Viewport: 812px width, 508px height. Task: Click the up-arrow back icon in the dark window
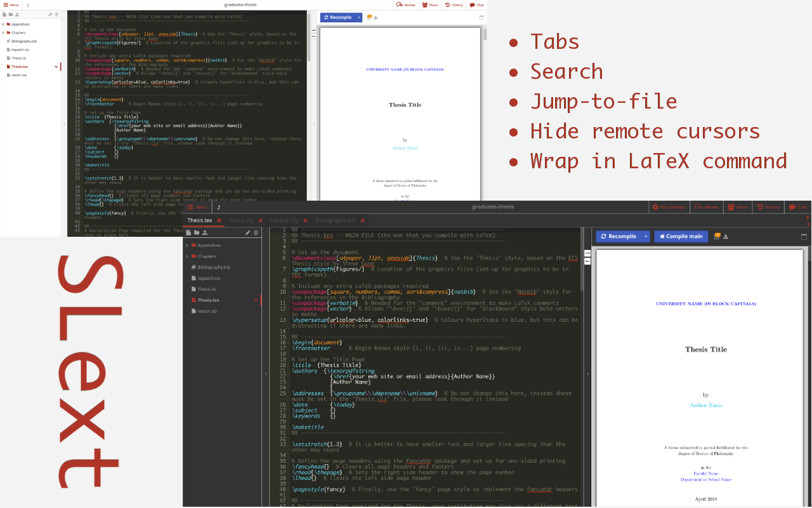tap(219, 207)
